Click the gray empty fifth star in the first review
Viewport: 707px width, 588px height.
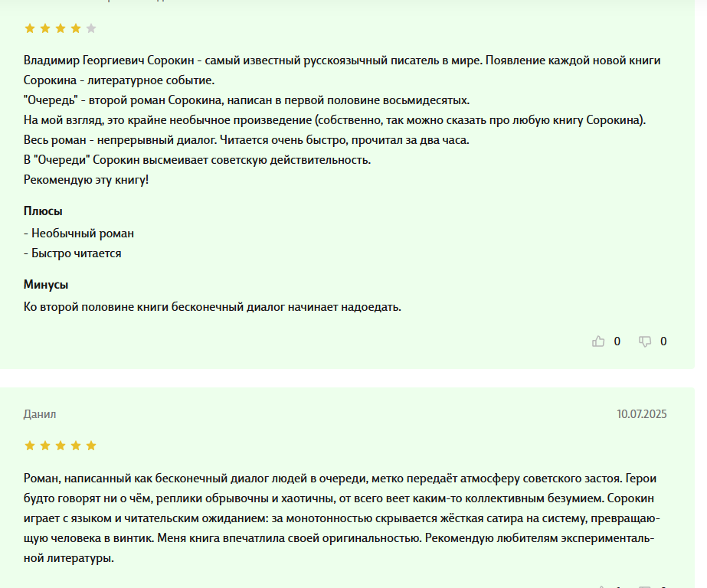[x=91, y=28]
